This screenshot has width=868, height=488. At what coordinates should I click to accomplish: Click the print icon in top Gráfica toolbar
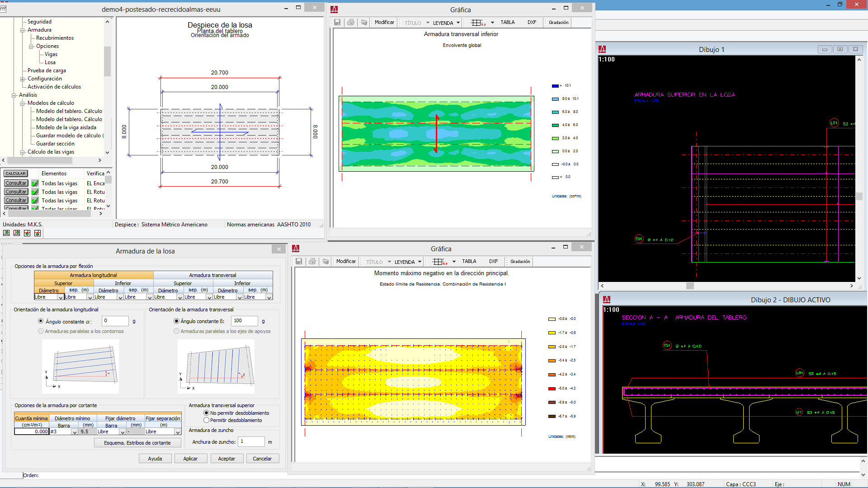click(351, 23)
